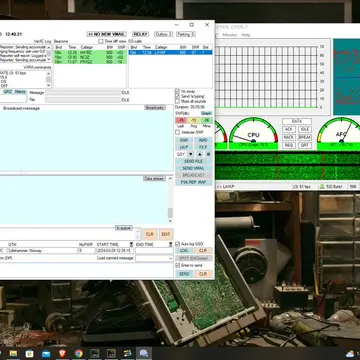Click the CLR button next to EDIT
The image size is (360, 360).
click(x=150, y=234)
